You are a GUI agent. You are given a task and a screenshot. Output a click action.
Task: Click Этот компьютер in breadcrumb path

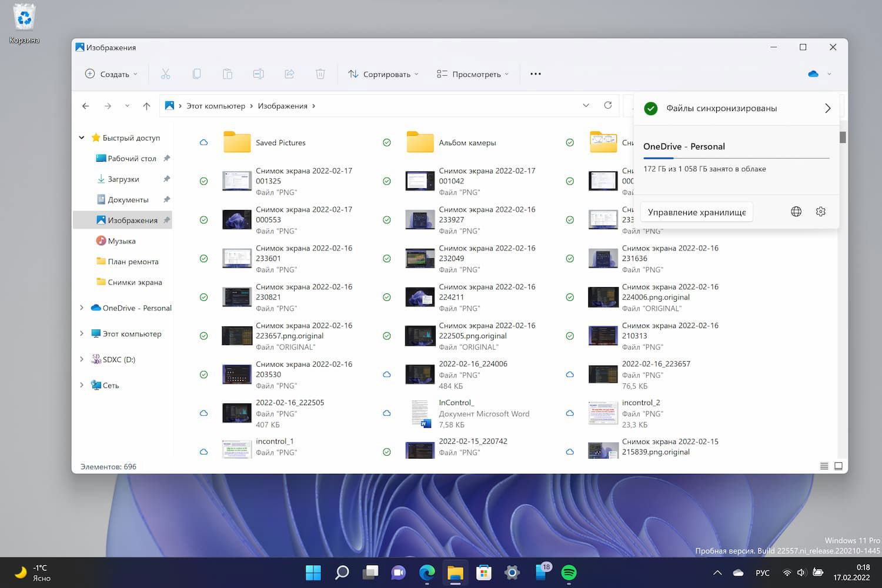pos(216,106)
